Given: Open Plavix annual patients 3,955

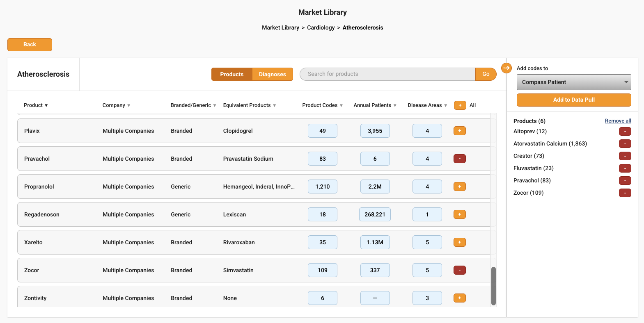Looking at the screenshot, I should (x=375, y=131).
